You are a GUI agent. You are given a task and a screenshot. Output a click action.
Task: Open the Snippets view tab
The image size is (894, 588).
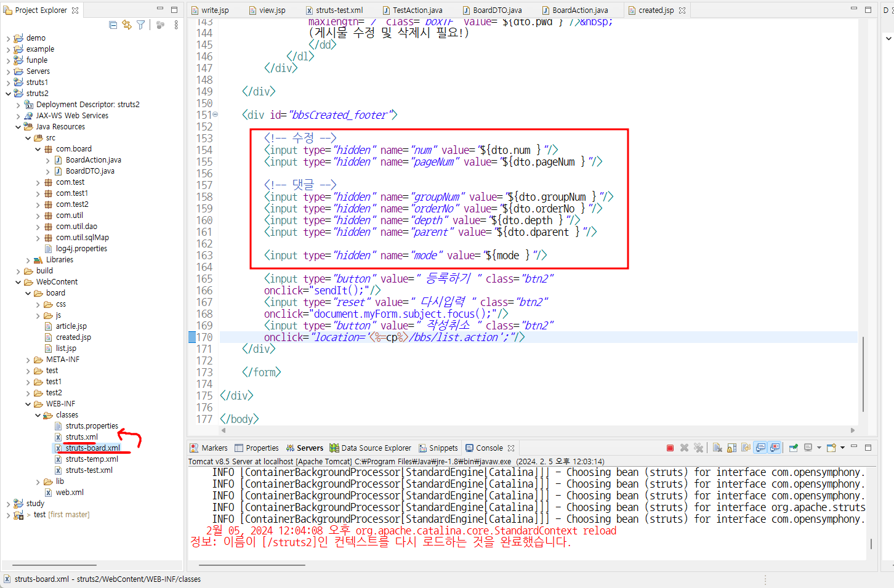(x=438, y=448)
